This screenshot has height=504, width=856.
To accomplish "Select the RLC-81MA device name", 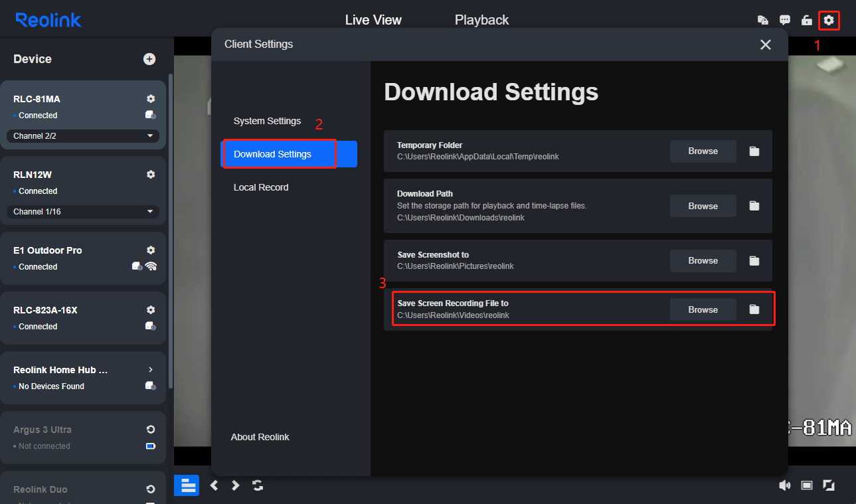I will (37, 99).
